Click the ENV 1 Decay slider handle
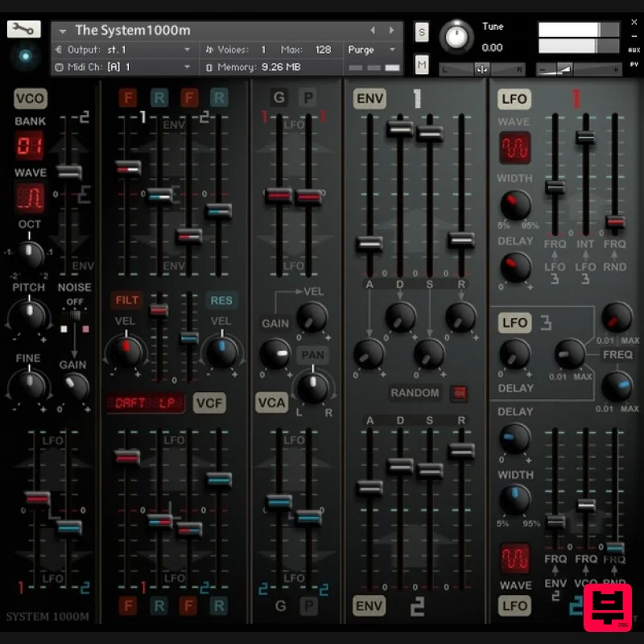The height and width of the screenshot is (644, 644). point(399,129)
